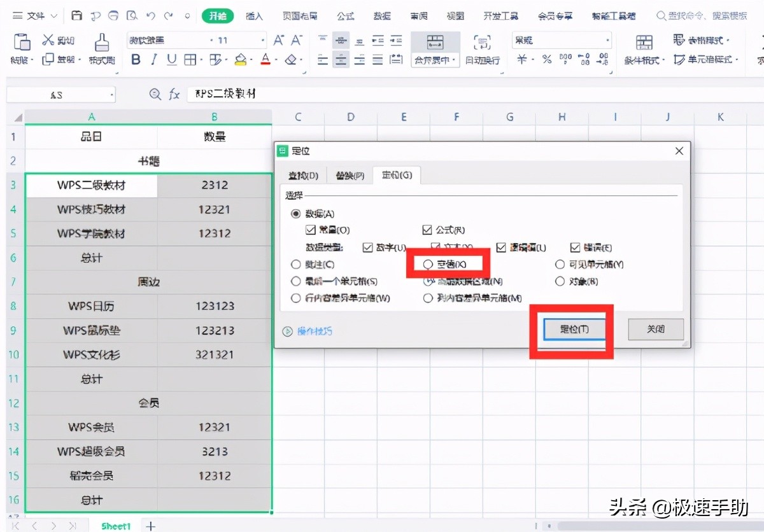Click the Clear eraser icon
This screenshot has width=764, height=532.
coord(291,60)
